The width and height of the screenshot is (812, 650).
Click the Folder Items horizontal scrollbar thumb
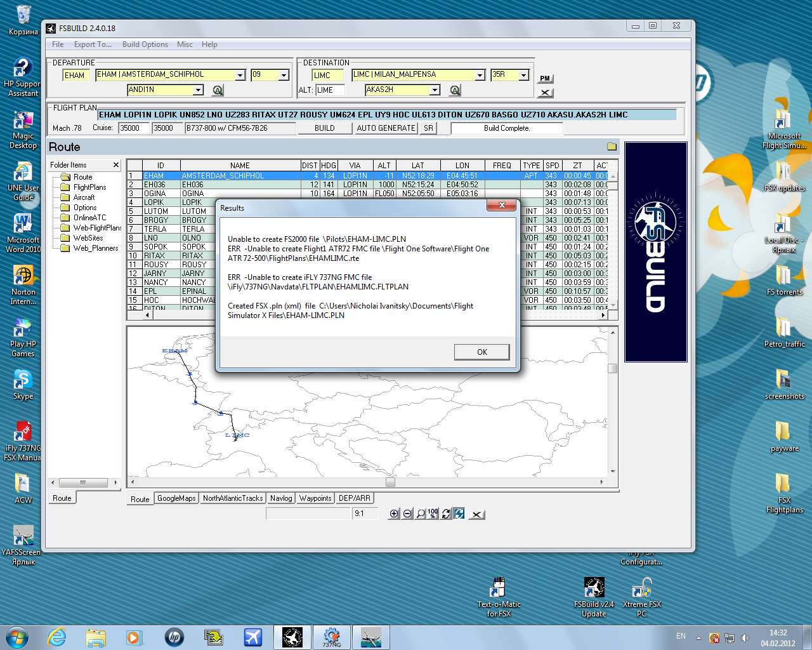point(82,482)
